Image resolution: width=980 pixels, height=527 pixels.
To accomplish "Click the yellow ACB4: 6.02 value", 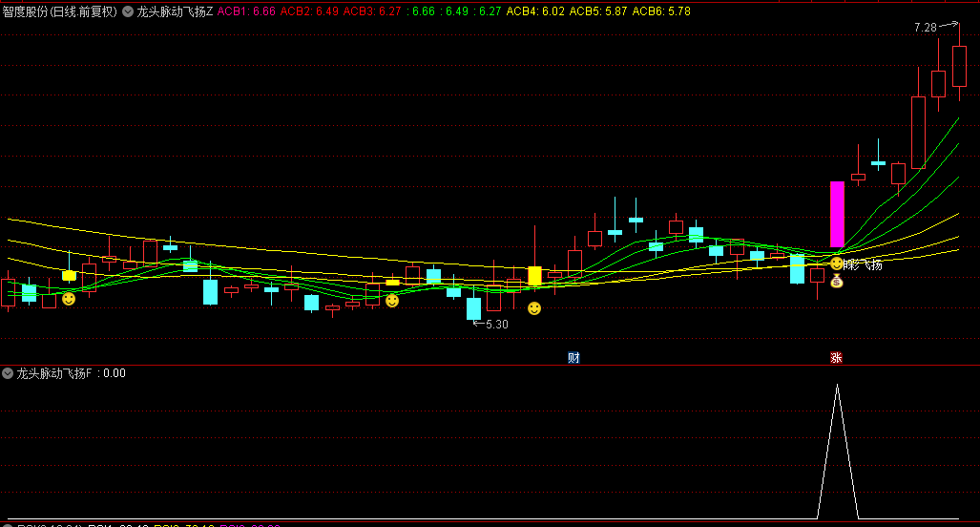I will click(x=535, y=11).
